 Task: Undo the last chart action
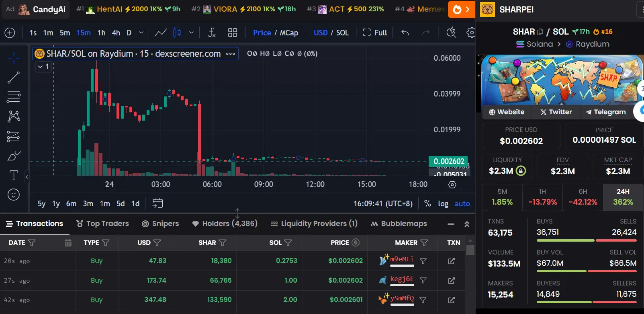(x=405, y=33)
